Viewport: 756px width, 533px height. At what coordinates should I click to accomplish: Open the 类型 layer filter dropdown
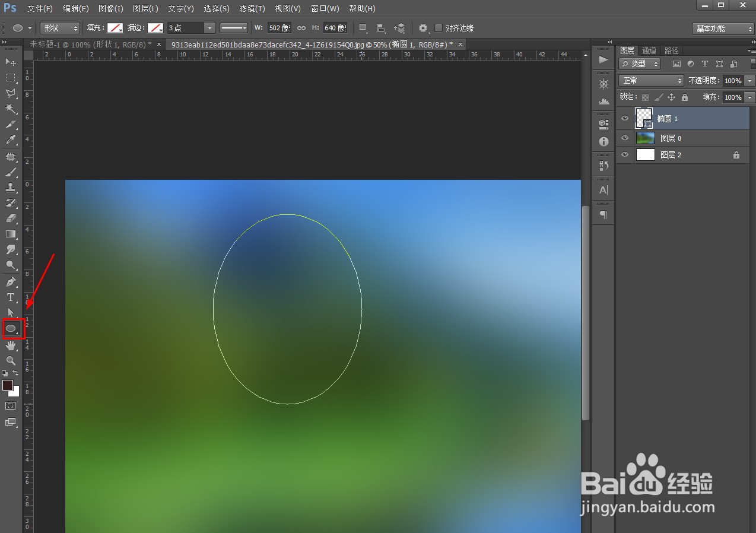(x=640, y=64)
